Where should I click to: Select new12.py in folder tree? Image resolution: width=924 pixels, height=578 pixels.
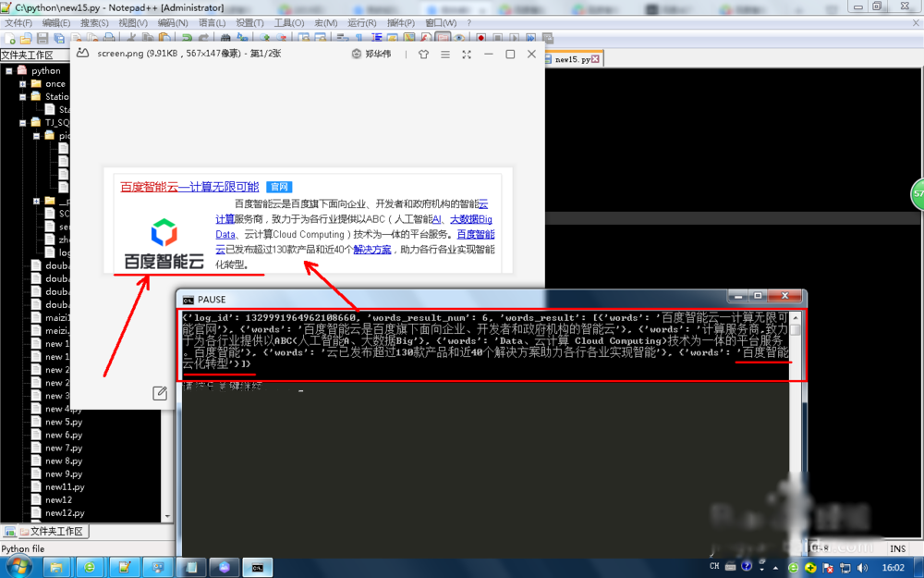tap(65, 512)
